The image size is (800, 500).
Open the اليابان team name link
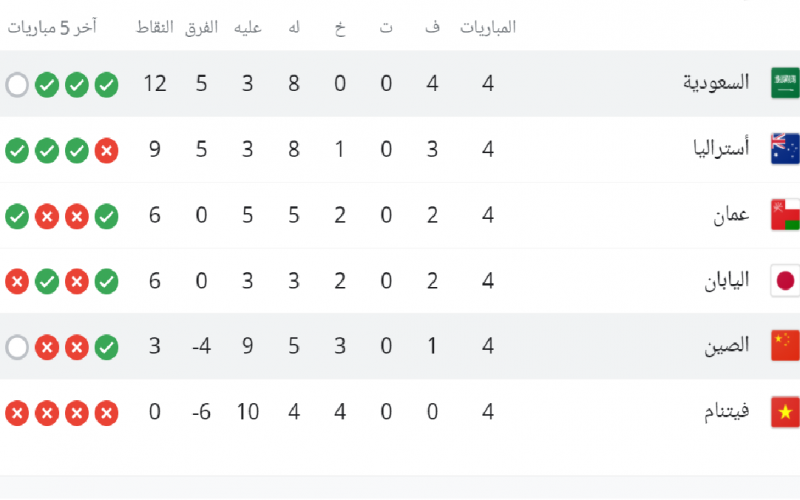[727, 280]
